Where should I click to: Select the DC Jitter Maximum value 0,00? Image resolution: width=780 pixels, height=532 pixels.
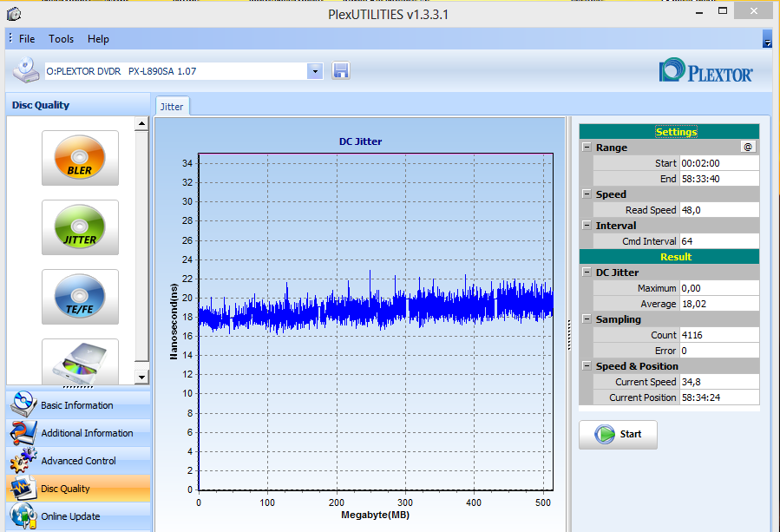pyautogui.click(x=719, y=288)
